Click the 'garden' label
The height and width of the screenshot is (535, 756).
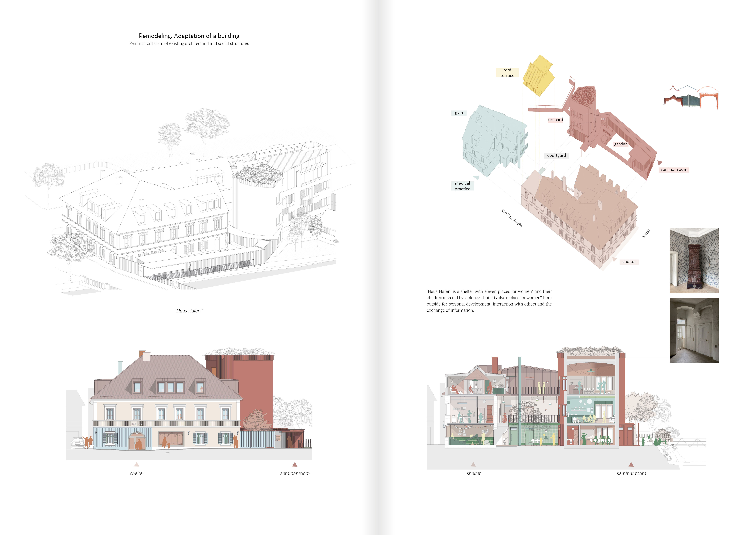pyautogui.click(x=621, y=144)
